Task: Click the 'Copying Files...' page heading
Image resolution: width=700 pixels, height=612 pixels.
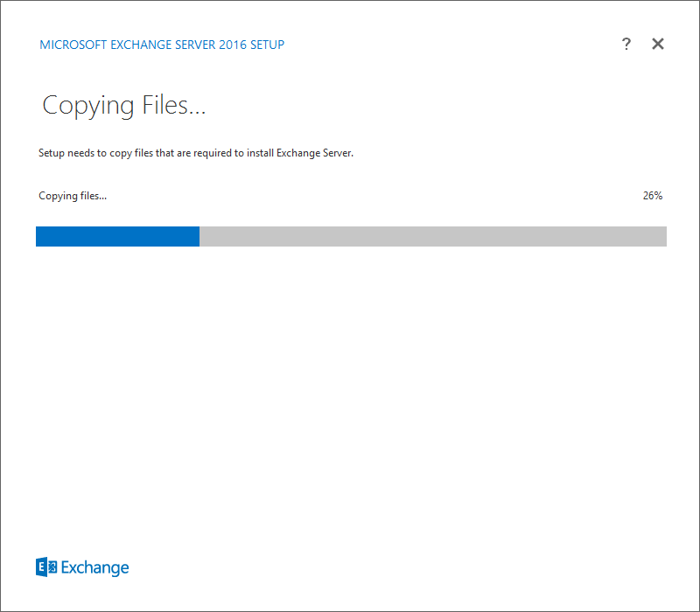Action: [123, 106]
